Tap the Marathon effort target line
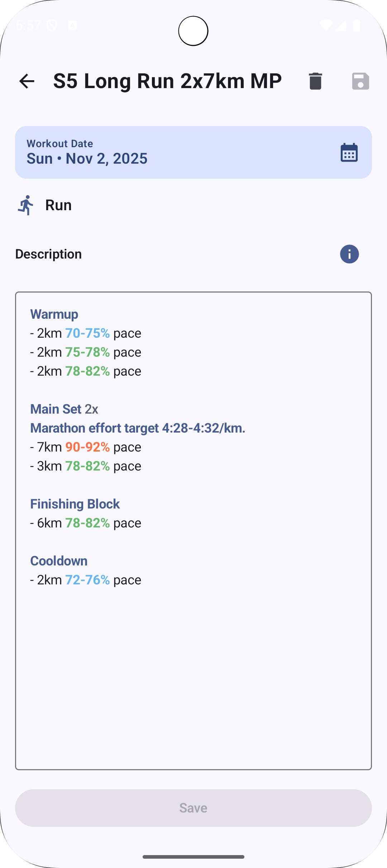This screenshot has height=868, width=387. [x=138, y=428]
